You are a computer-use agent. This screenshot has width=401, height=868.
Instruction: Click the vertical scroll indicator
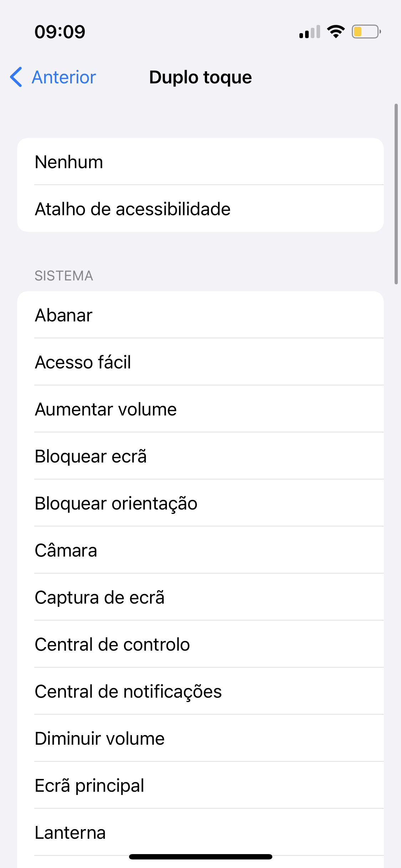396,194
